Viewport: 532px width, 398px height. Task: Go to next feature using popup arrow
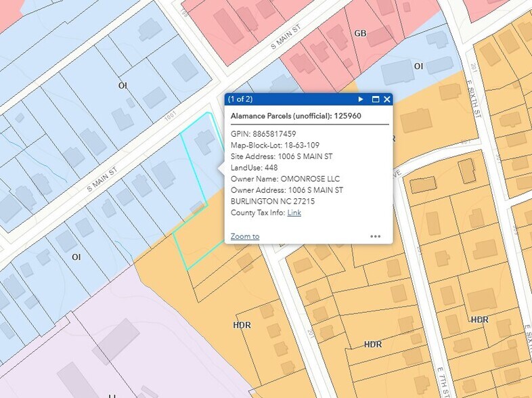tap(361, 99)
